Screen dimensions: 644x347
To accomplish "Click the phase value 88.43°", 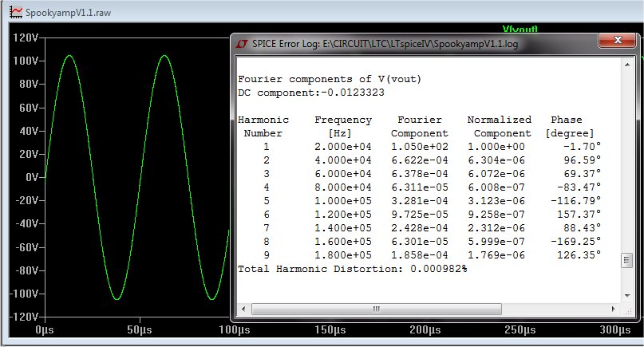I will [582, 228].
